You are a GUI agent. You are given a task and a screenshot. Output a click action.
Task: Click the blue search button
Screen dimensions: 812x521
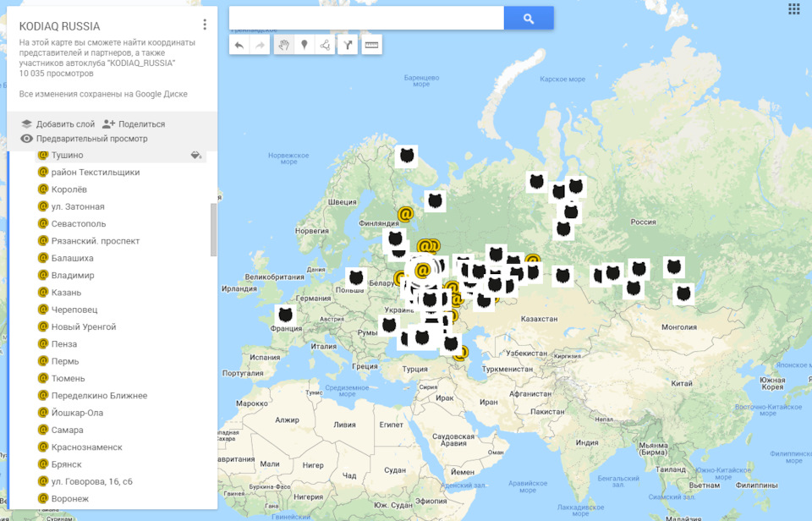(x=529, y=18)
